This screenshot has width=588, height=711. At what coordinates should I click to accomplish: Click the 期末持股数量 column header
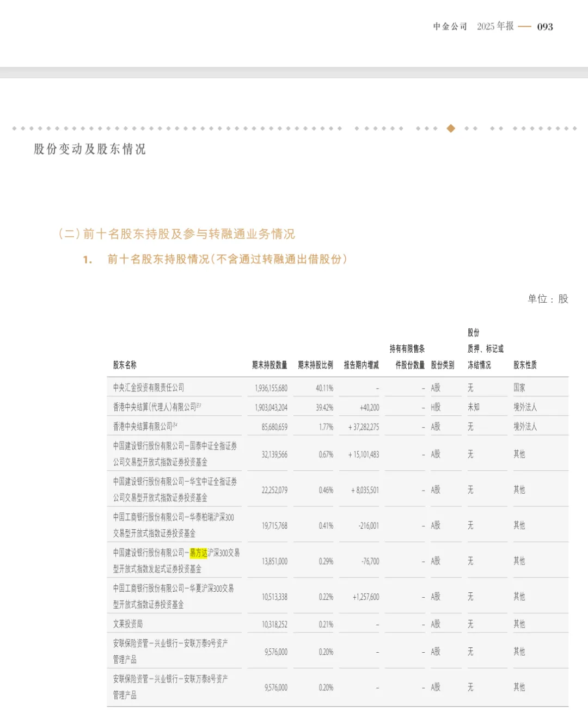pos(269,365)
